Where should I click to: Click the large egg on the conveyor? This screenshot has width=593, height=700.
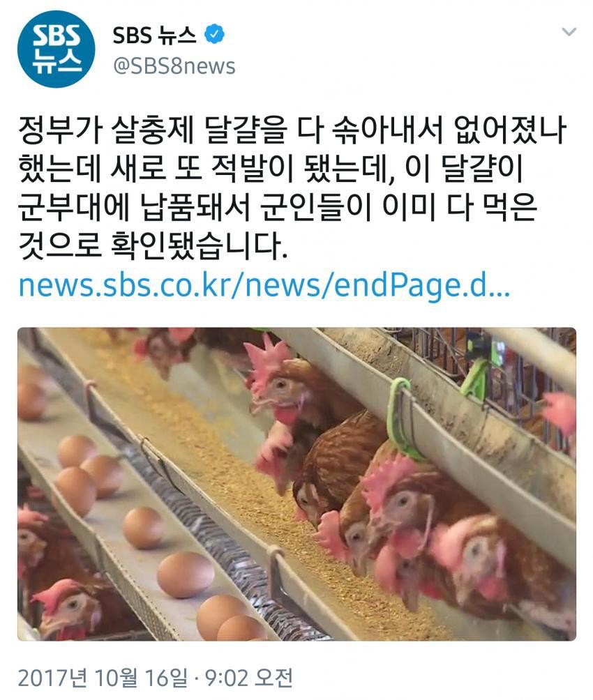186,574
